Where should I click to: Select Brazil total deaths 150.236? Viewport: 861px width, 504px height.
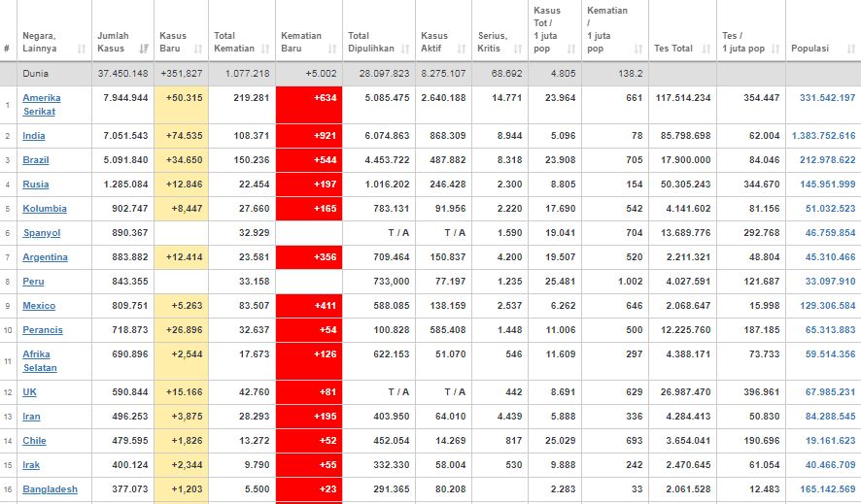[251, 159]
